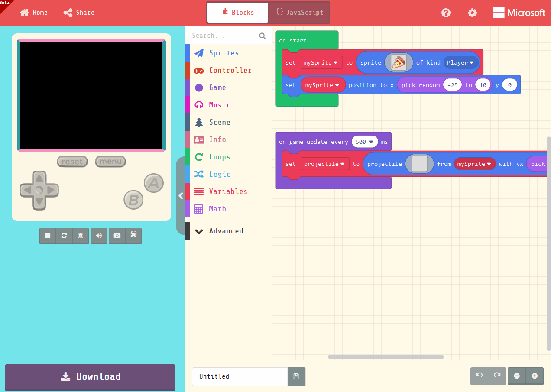Switch to the Blocks tab
The width and height of the screenshot is (551, 392).
tap(237, 13)
